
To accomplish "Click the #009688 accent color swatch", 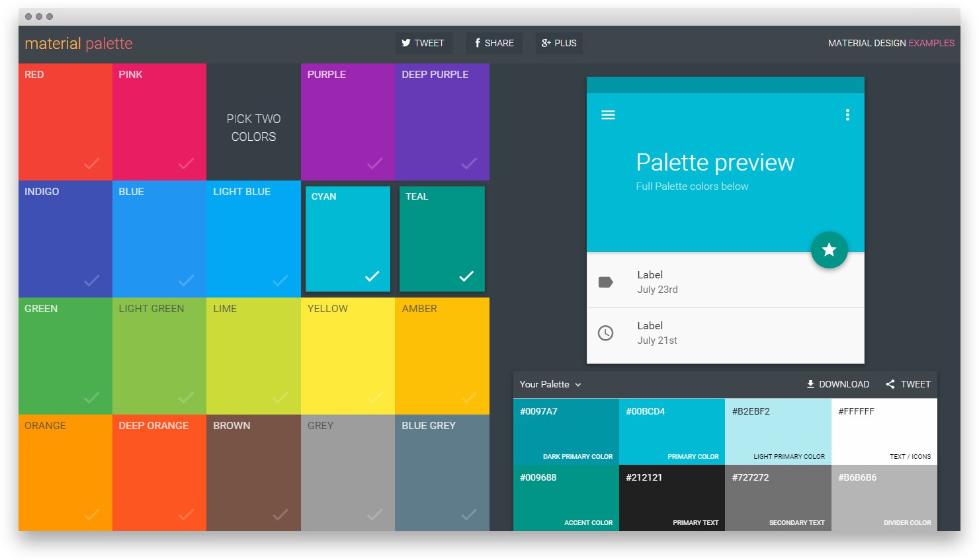I will click(566, 498).
